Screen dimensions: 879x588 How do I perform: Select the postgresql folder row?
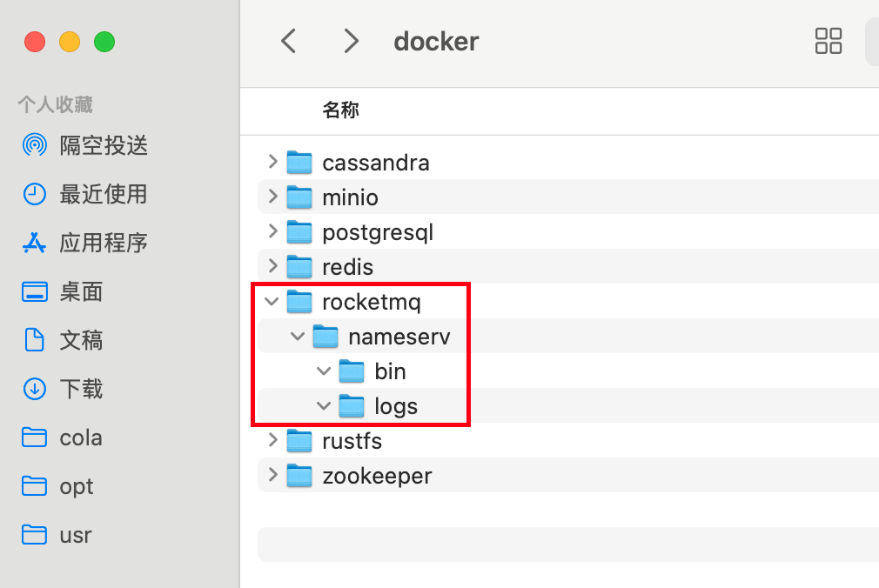[x=568, y=231]
